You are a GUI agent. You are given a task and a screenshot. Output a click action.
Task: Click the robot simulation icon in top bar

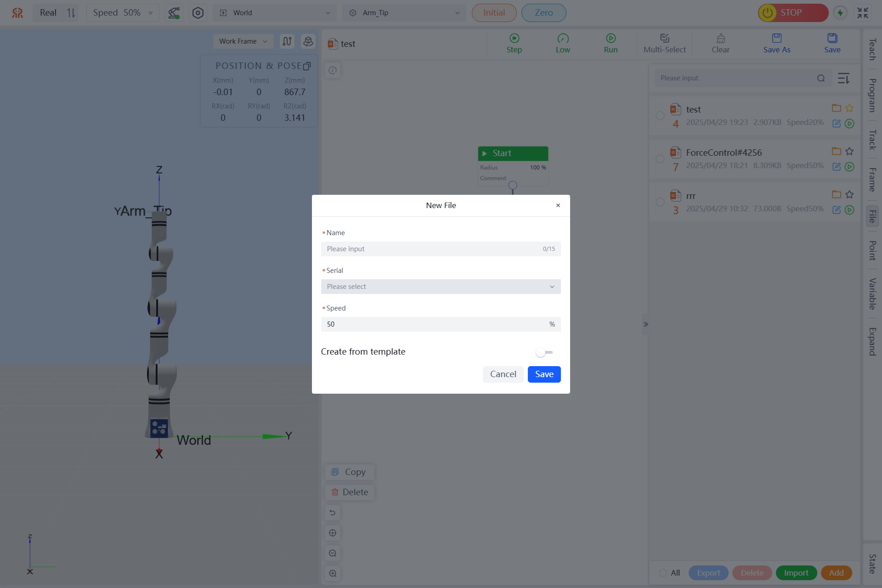[x=174, y=13]
